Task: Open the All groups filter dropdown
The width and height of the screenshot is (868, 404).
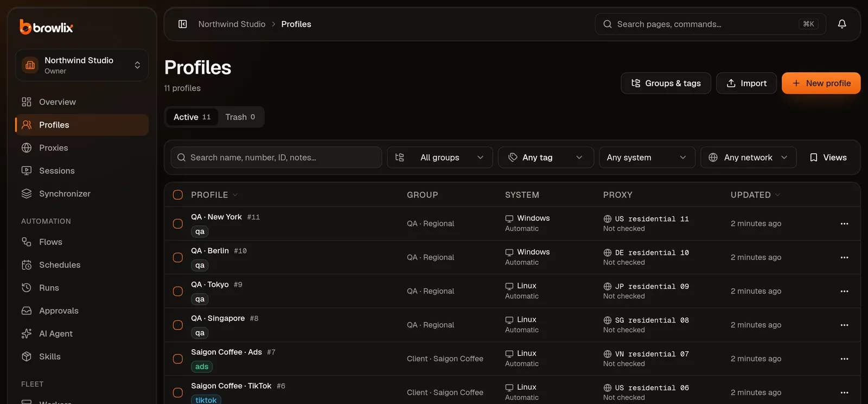Action: pyautogui.click(x=440, y=157)
